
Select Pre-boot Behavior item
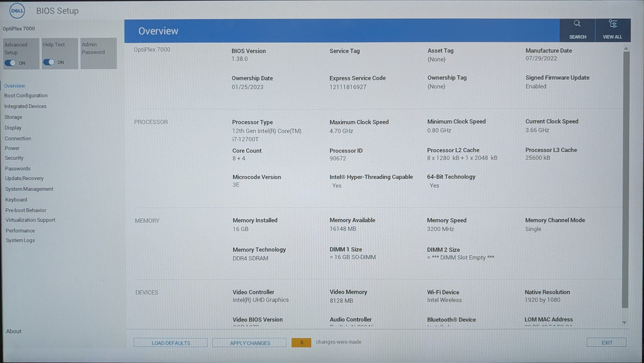[x=26, y=210]
